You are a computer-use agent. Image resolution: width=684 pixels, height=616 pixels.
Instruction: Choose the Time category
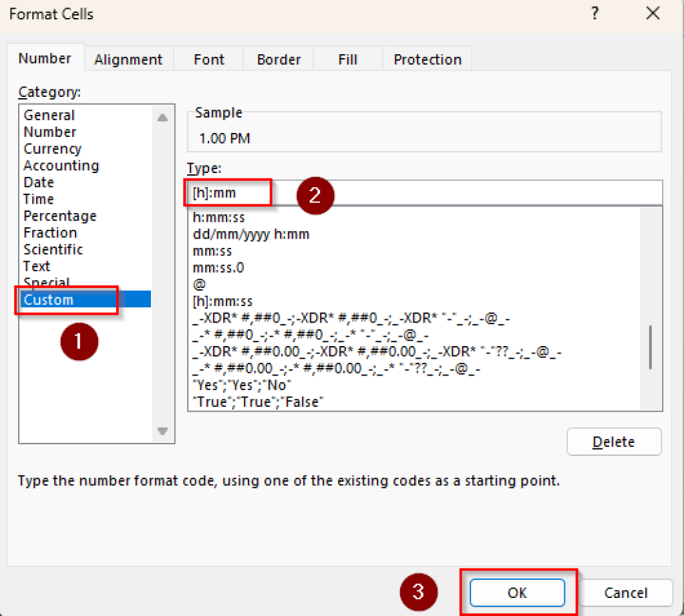[x=38, y=198]
